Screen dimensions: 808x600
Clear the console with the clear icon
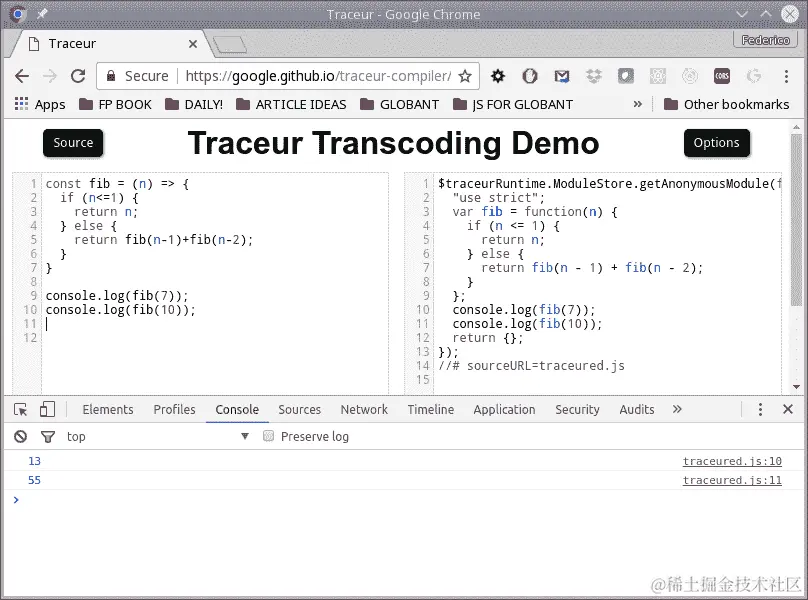pyautogui.click(x=21, y=437)
